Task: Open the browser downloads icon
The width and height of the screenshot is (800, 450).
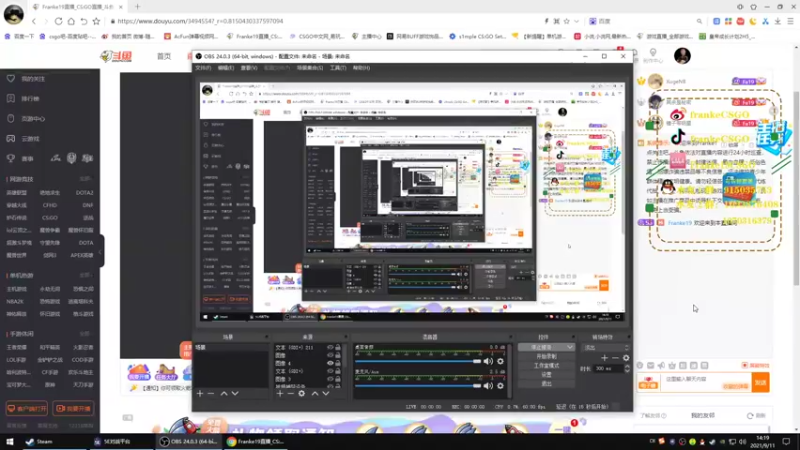Action: (778, 21)
